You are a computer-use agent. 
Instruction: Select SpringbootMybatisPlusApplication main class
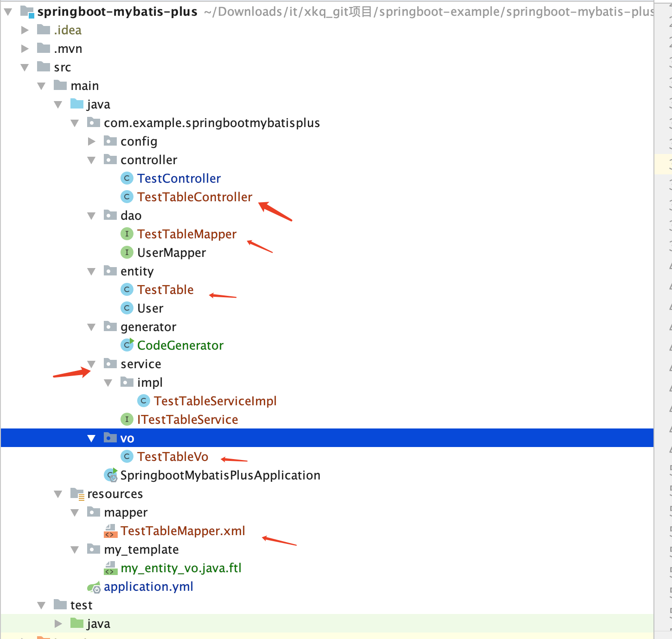220,475
